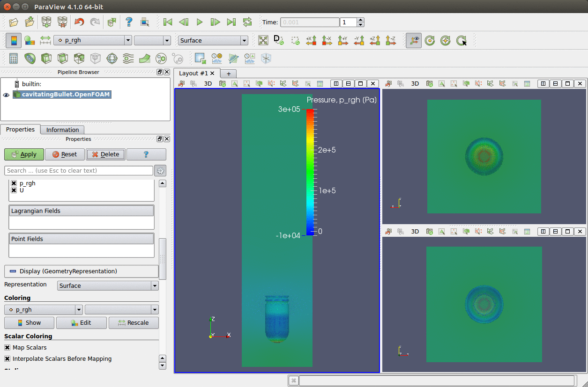The height and width of the screenshot is (387, 588).
Task: Click the properties help question button
Action: (x=146, y=154)
